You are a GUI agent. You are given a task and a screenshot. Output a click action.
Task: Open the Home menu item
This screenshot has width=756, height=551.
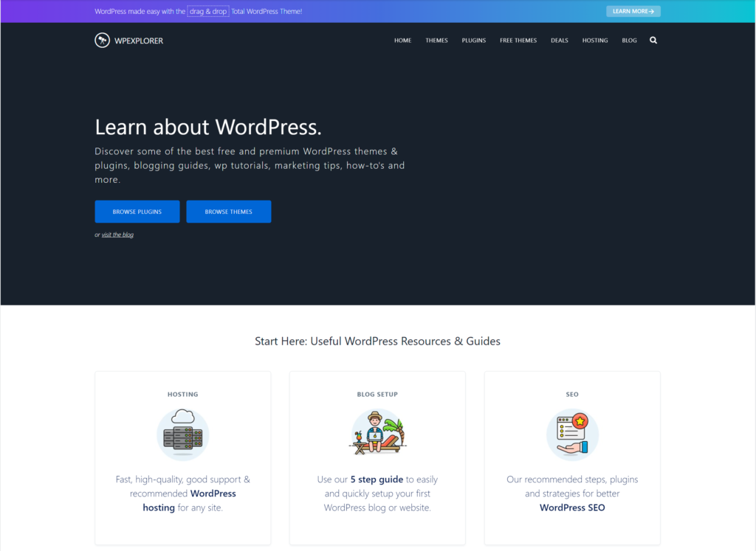[402, 41]
